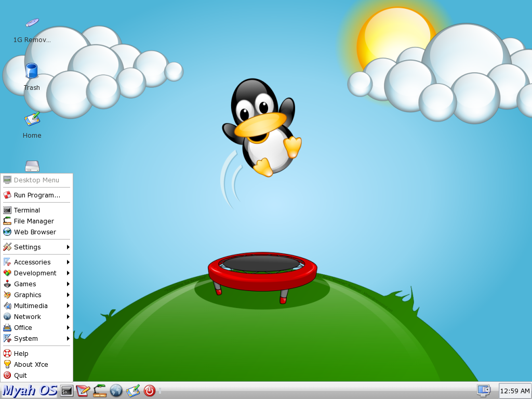Select the Home desktop icon

(32, 125)
